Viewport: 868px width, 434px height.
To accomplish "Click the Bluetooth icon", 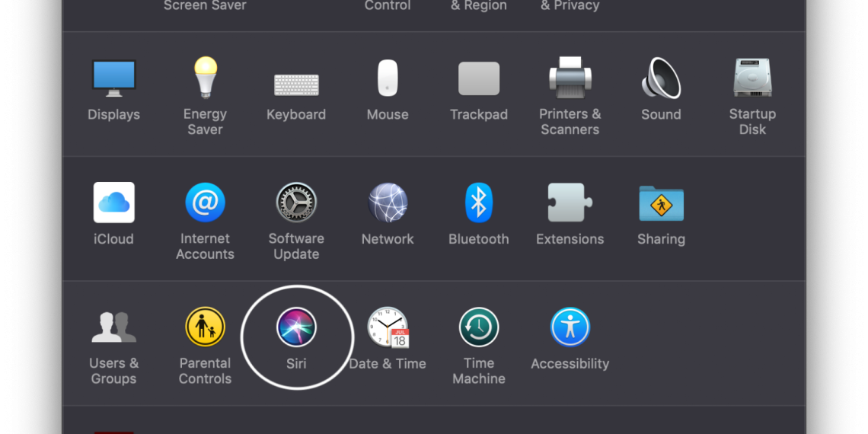I will (479, 203).
